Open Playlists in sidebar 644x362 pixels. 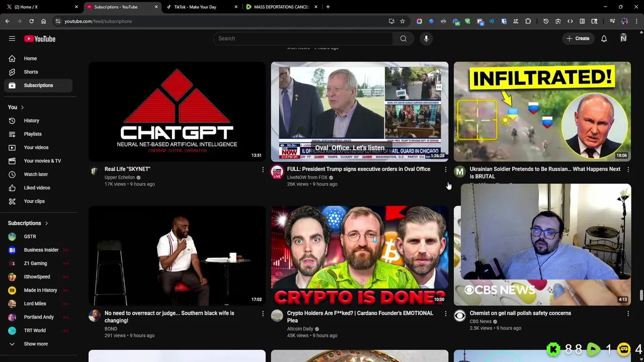coord(38,134)
